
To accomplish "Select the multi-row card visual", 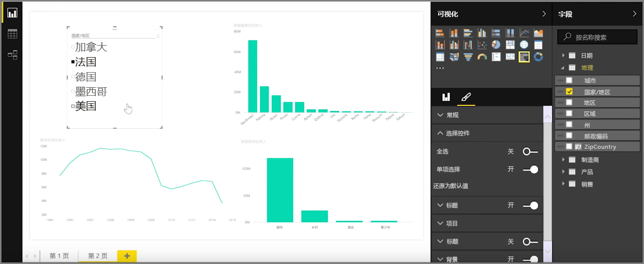I will tap(496, 57).
